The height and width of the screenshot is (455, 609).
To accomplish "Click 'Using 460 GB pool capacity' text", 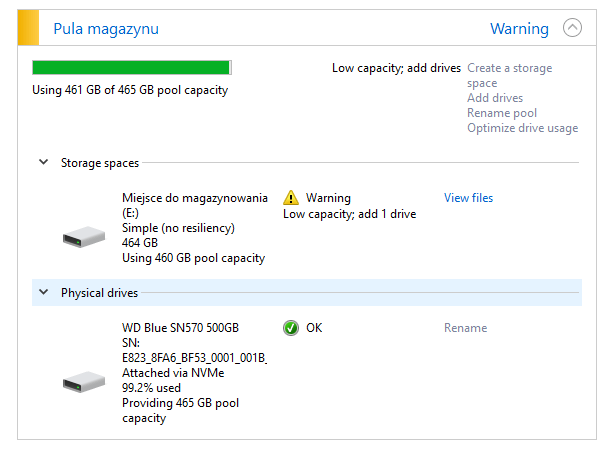I will point(193,258).
